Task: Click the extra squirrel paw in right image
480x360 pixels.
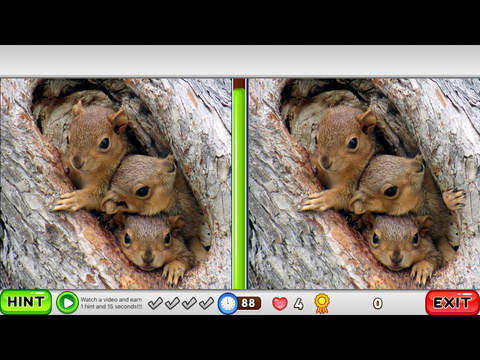Action: click(x=453, y=198)
